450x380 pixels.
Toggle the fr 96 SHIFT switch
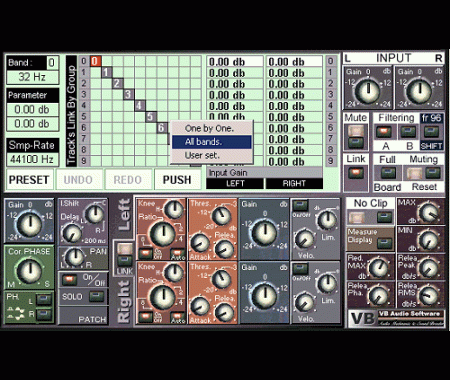[431, 132]
